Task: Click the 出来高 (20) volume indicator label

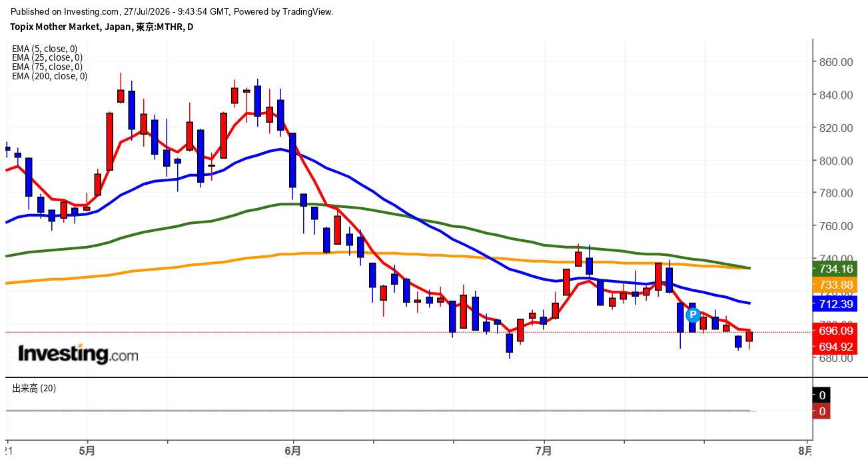Action: 34,388
